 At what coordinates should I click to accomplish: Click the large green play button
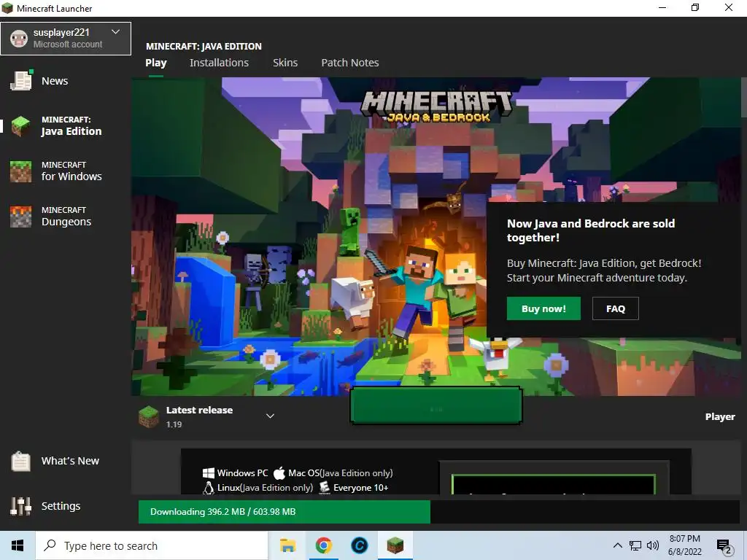pos(436,405)
